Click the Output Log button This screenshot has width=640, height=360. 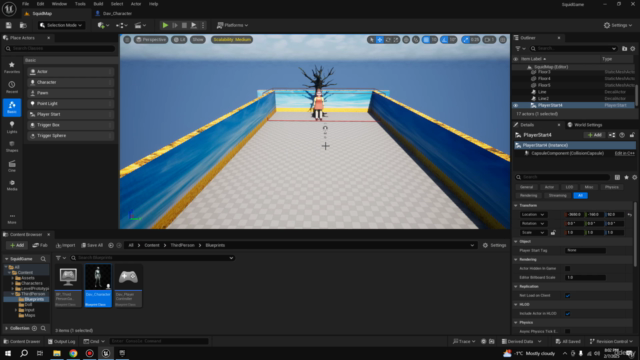(x=62, y=342)
